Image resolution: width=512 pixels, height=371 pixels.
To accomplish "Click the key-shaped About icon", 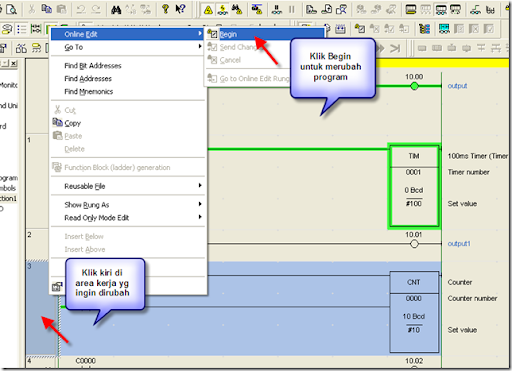I will (x=165, y=9).
